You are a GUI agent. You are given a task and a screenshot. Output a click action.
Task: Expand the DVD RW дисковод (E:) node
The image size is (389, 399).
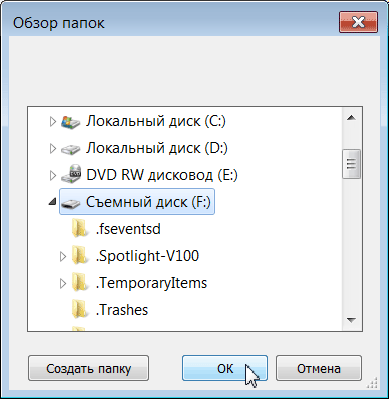click(53, 176)
